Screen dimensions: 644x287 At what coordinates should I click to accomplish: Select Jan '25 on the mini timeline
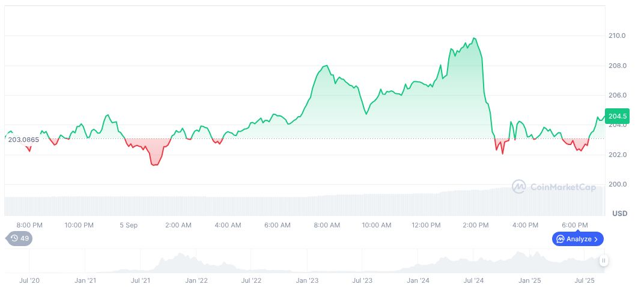tap(530, 280)
